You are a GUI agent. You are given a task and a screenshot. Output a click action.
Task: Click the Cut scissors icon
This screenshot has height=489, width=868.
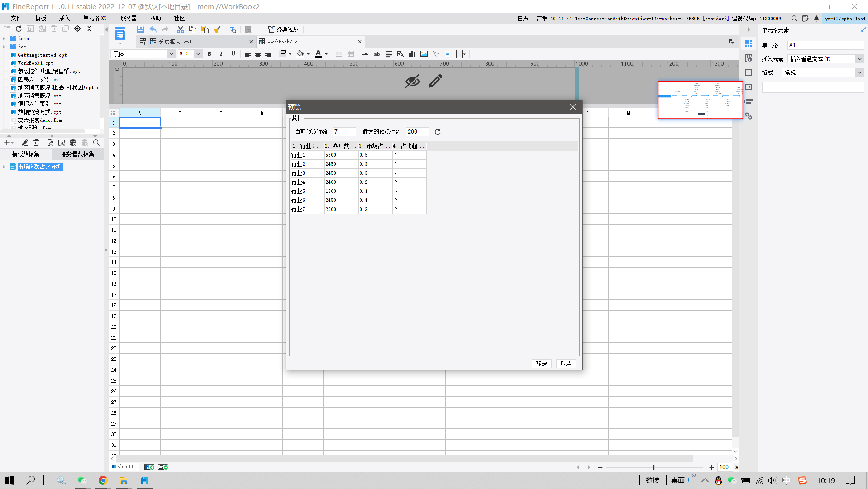[x=180, y=29]
